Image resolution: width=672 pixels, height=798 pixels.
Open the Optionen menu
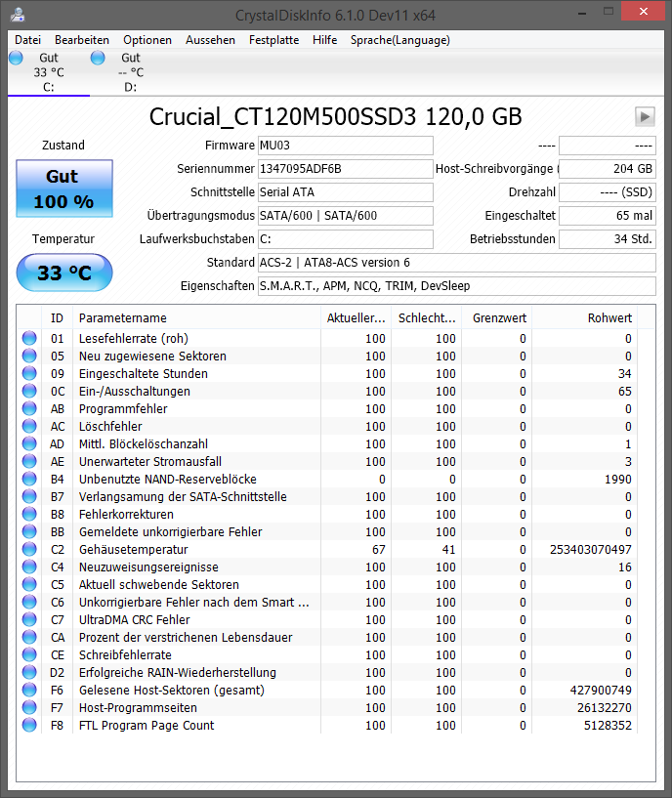click(147, 40)
